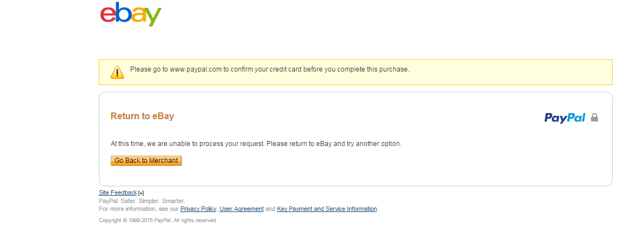Open Key Payment and Service Information

point(327,209)
